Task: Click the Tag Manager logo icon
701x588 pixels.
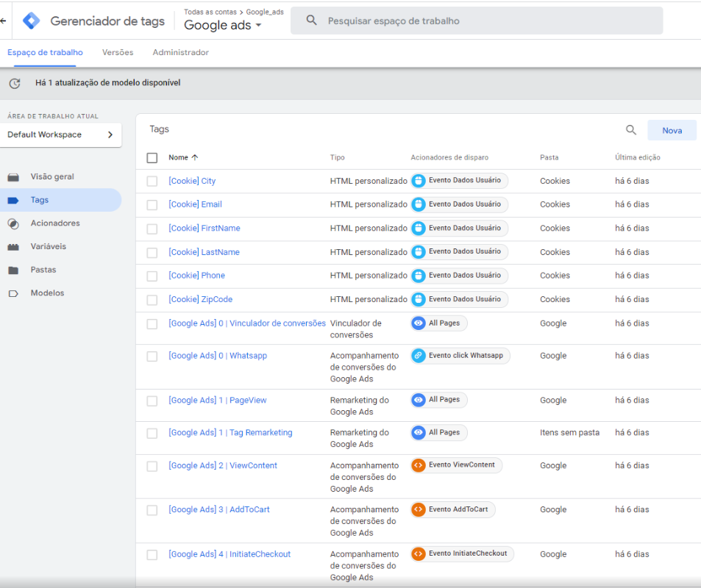Action: 32,21
